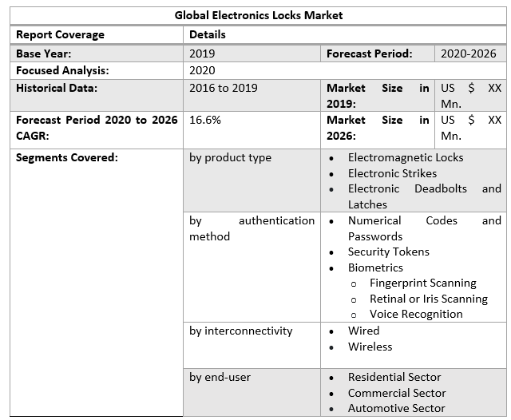511x420 pixels.
Task: Select the Security Tokens bullet item
Action: 388,252
